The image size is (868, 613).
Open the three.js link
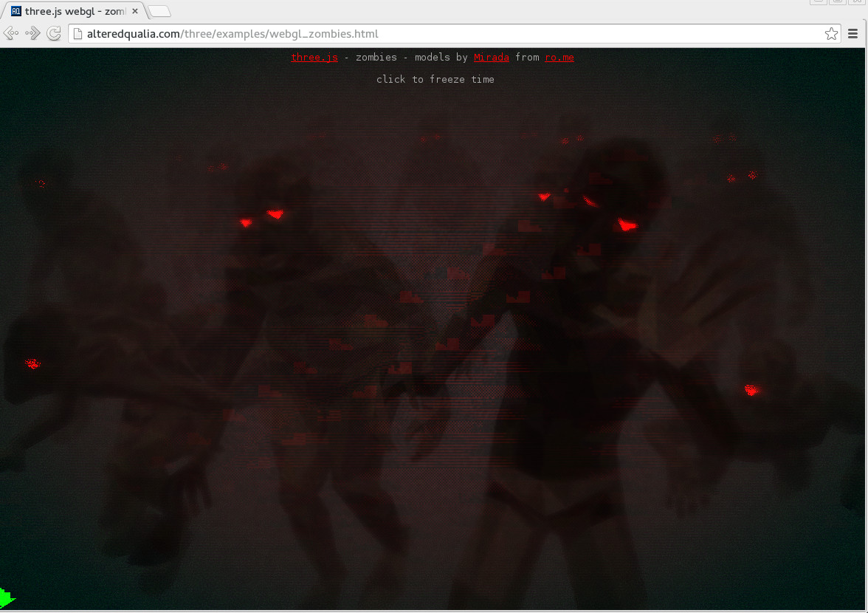click(314, 58)
